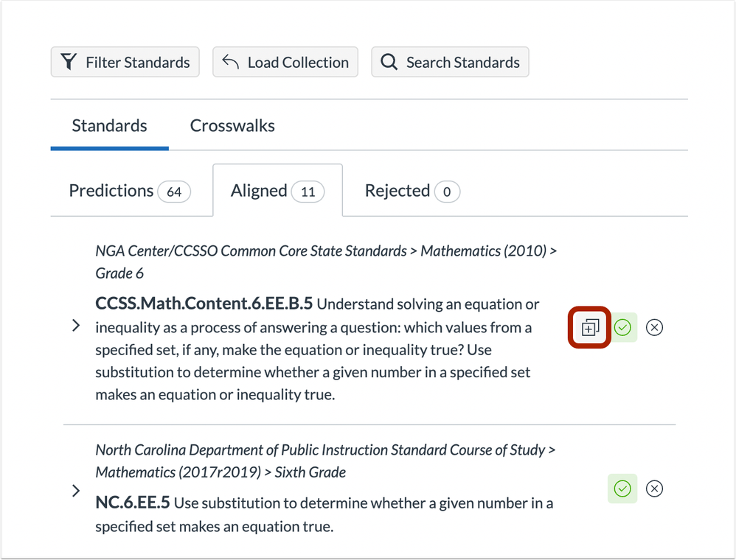Click the Load Collection arrow icon
Image resolution: width=736 pixels, height=560 pixels.
pos(231,61)
